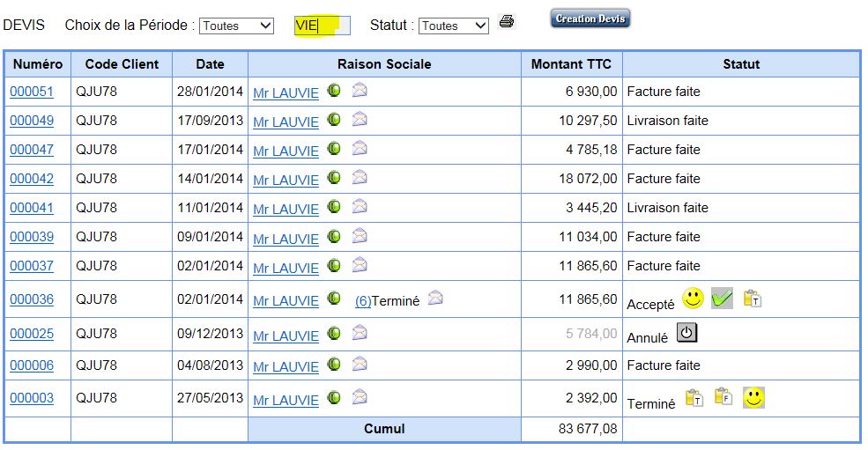Focus the yellow search field containing VIE
This screenshot has height=450, width=868.
point(322,26)
